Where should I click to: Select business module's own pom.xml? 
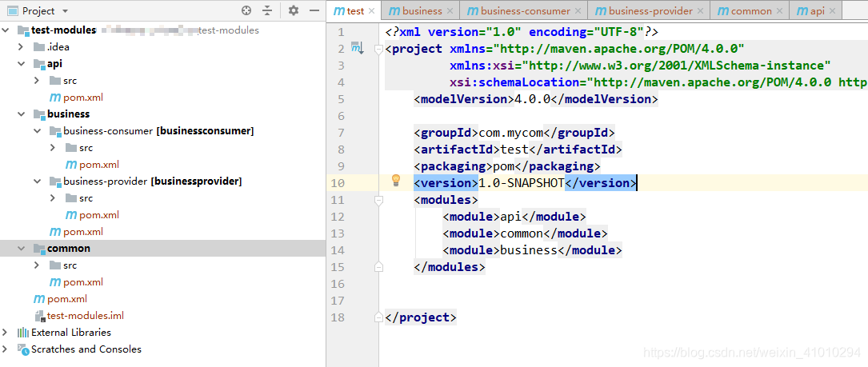(x=83, y=231)
